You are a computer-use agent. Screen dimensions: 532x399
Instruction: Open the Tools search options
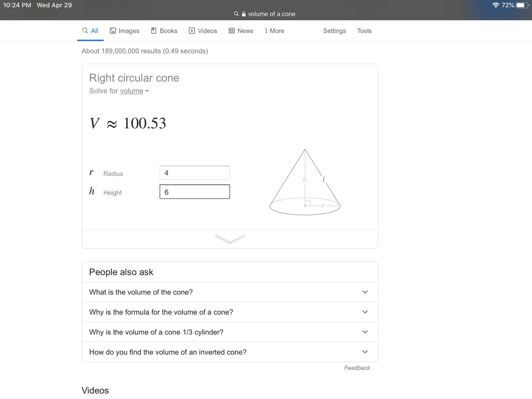point(364,31)
